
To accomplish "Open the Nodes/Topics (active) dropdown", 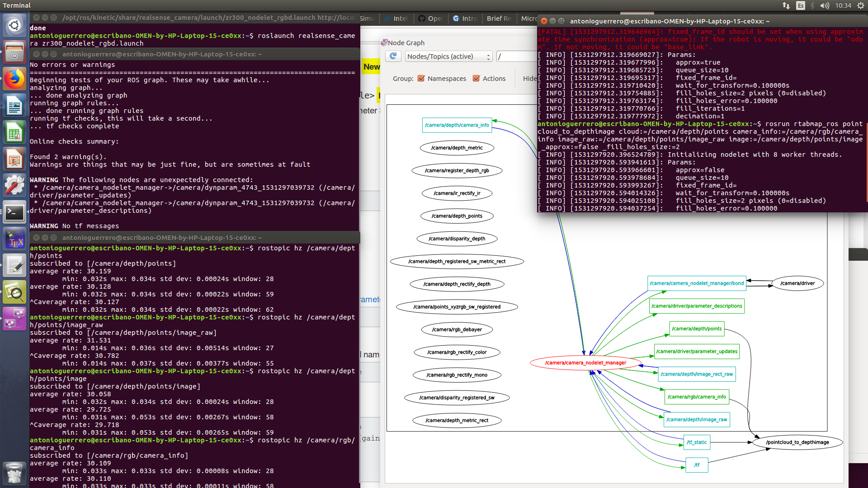I will coord(448,56).
